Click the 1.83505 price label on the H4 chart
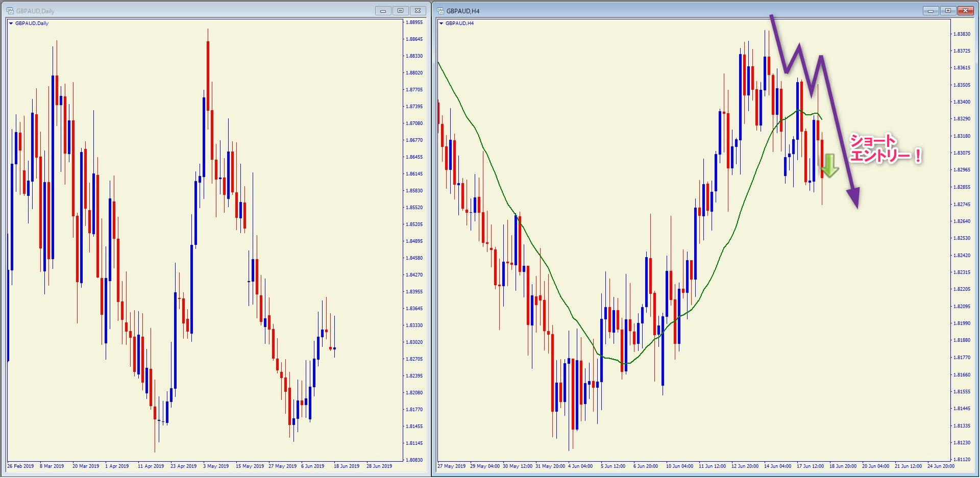Image resolution: width=980 pixels, height=478 pixels. tap(962, 85)
